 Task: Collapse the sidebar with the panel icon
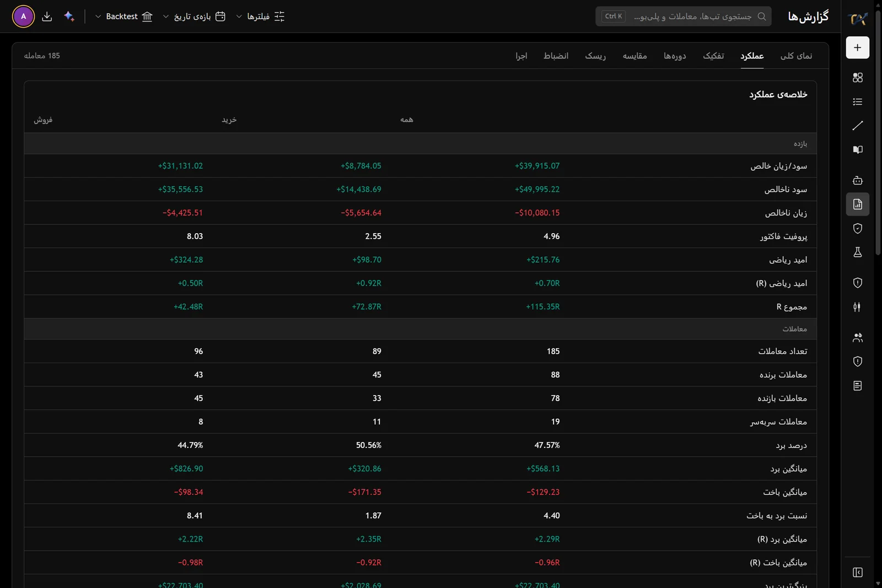(x=857, y=573)
